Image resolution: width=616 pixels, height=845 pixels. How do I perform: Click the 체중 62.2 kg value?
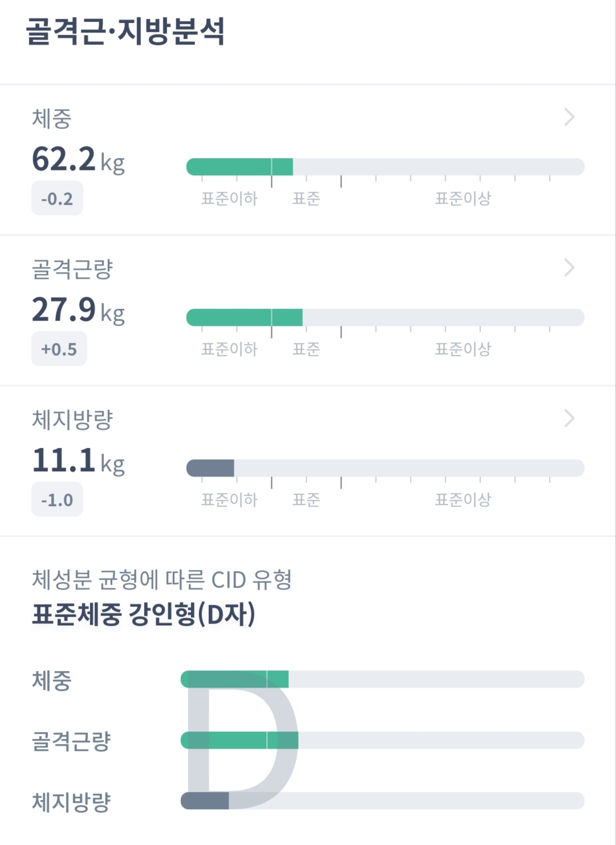78,159
